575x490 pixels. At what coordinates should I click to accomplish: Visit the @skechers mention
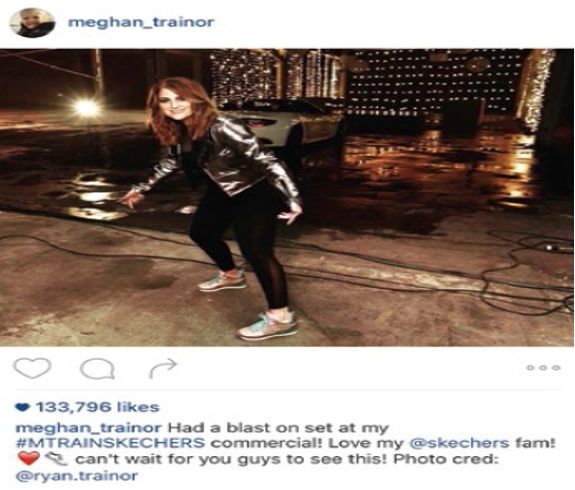pyautogui.click(x=459, y=443)
